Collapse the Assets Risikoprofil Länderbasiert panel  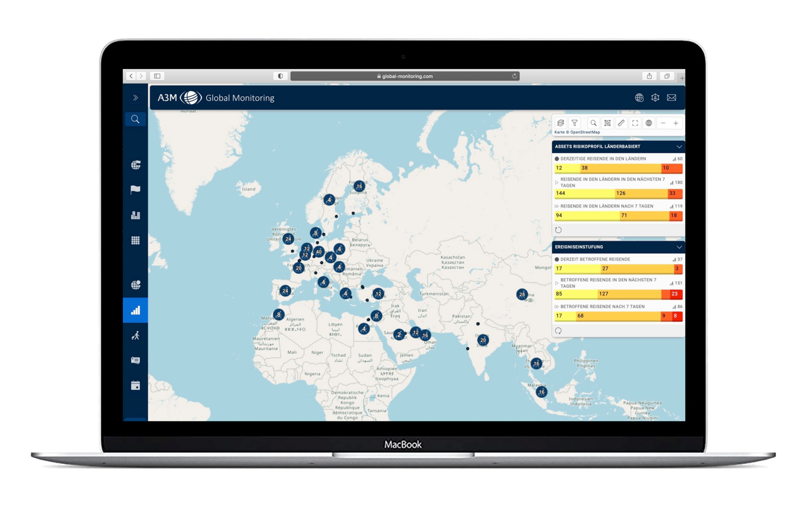point(679,147)
